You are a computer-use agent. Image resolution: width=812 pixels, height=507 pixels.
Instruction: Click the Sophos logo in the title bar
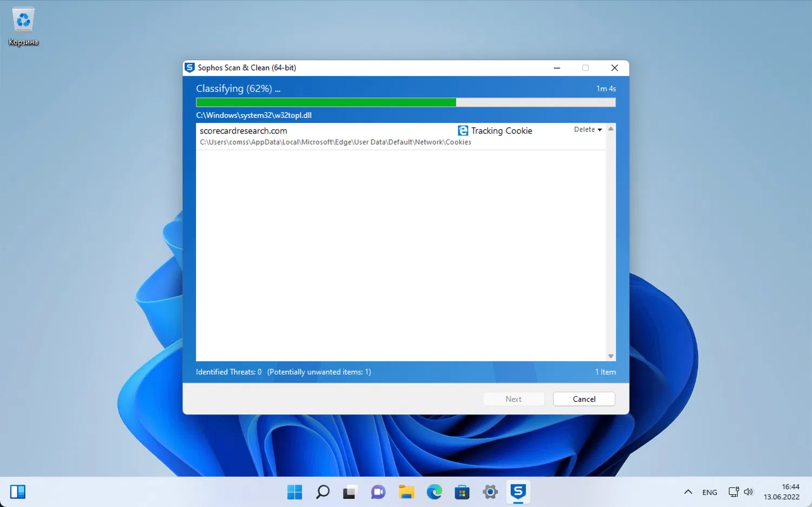(189, 68)
